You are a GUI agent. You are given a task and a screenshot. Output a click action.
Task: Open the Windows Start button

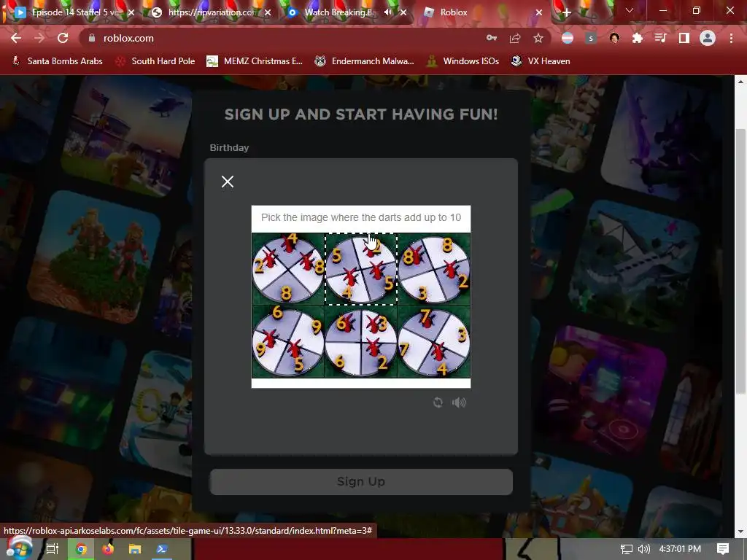(x=18, y=548)
